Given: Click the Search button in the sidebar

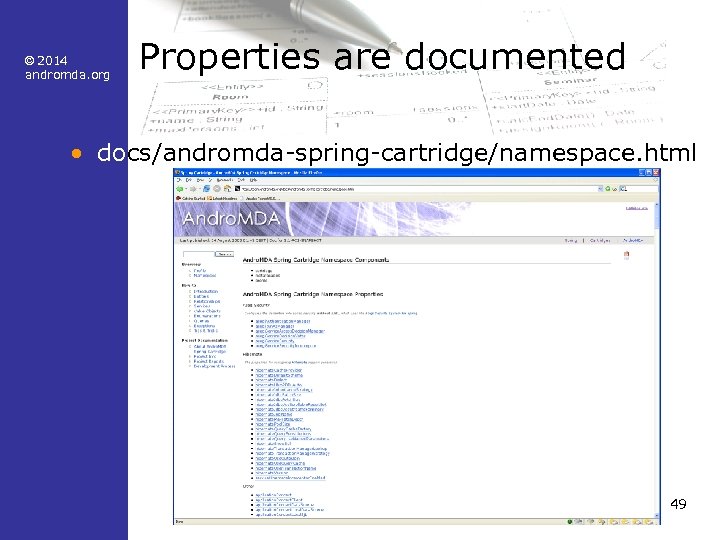Looking at the screenshot, I should coord(225,254).
